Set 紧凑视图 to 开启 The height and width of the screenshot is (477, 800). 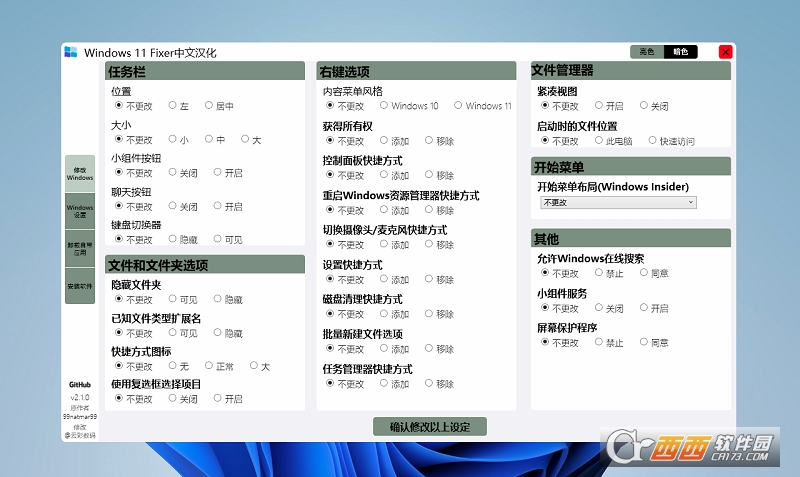(x=599, y=105)
